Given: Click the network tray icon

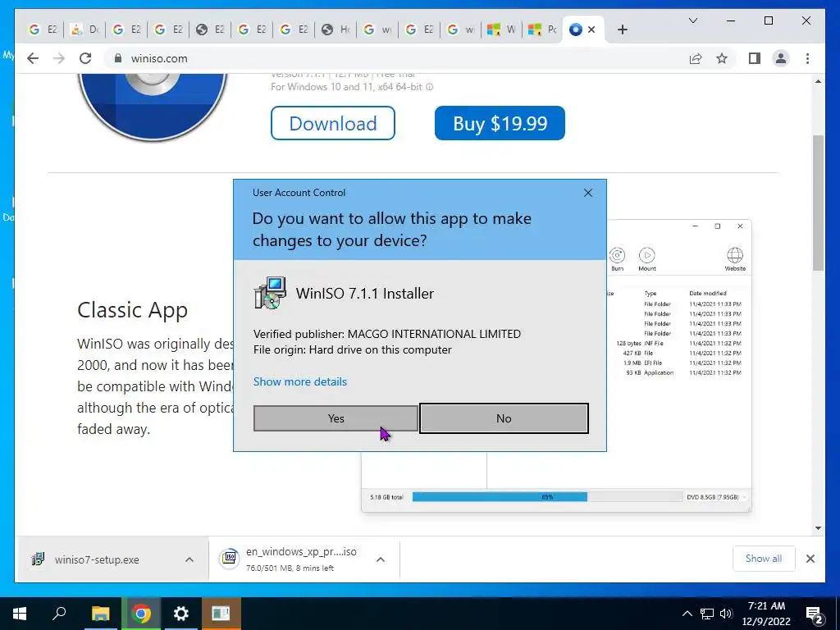Looking at the screenshot, I should [x=707, y=614].
